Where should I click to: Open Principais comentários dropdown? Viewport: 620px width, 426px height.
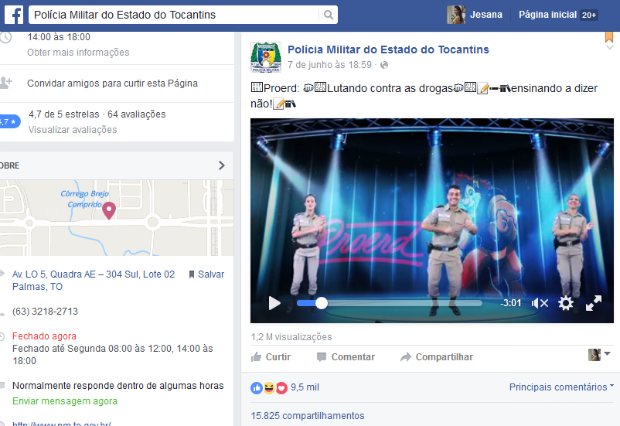(x=561, y=387)
